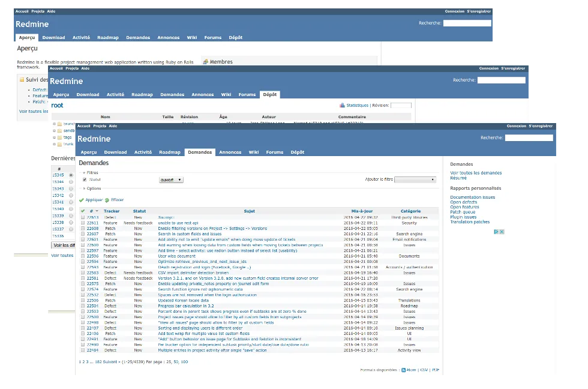
Task: Choose the radio button for revision 15342
Action: click(x=71, y=196)
